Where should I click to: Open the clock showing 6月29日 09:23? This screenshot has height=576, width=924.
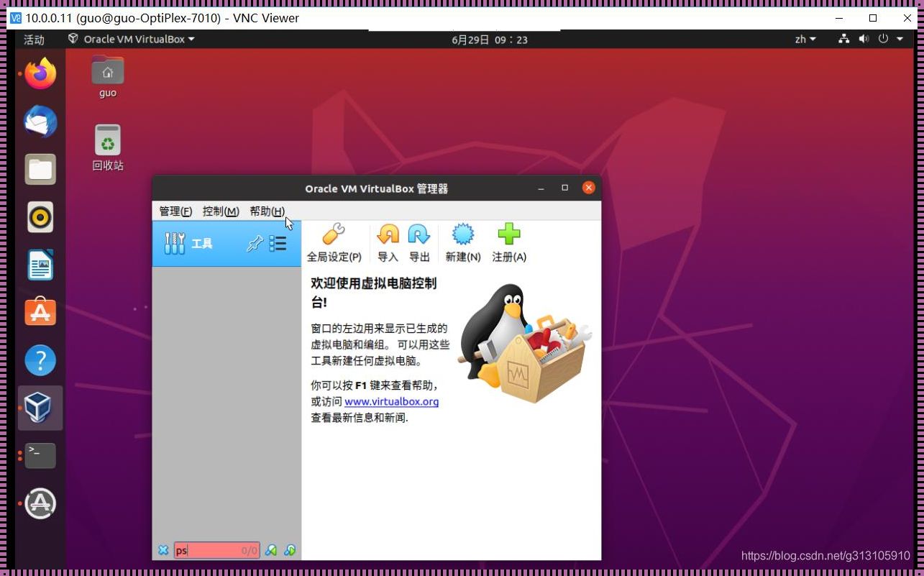[x=490, y=40]
